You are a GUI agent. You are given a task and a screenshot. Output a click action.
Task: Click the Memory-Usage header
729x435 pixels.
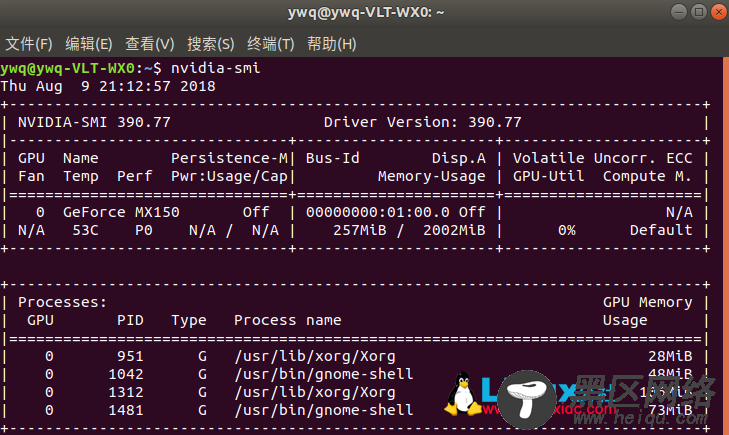pyautogui.click(x=432, y=177)
